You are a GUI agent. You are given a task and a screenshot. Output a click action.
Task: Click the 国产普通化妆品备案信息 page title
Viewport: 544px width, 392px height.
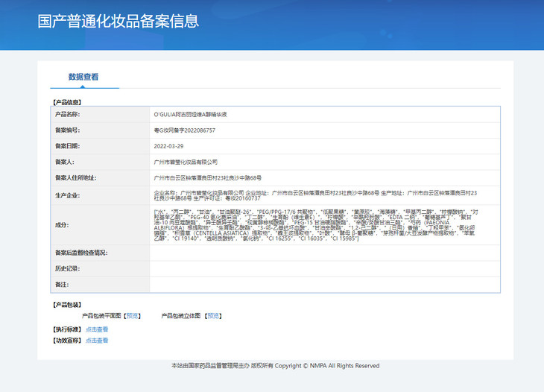click(118, 20)
